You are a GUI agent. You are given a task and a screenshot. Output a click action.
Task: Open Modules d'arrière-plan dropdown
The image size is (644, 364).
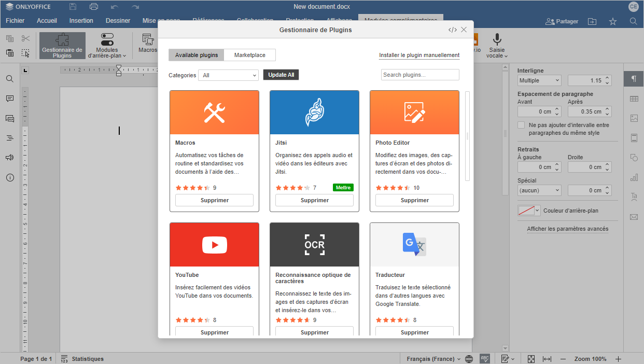coord(107,46)
